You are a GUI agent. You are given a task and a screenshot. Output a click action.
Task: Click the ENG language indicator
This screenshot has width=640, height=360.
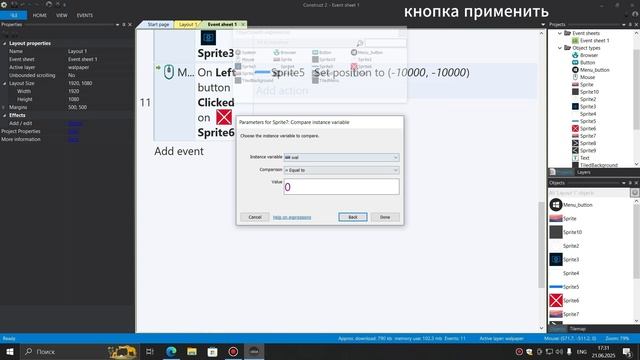(x=582, y=352)
